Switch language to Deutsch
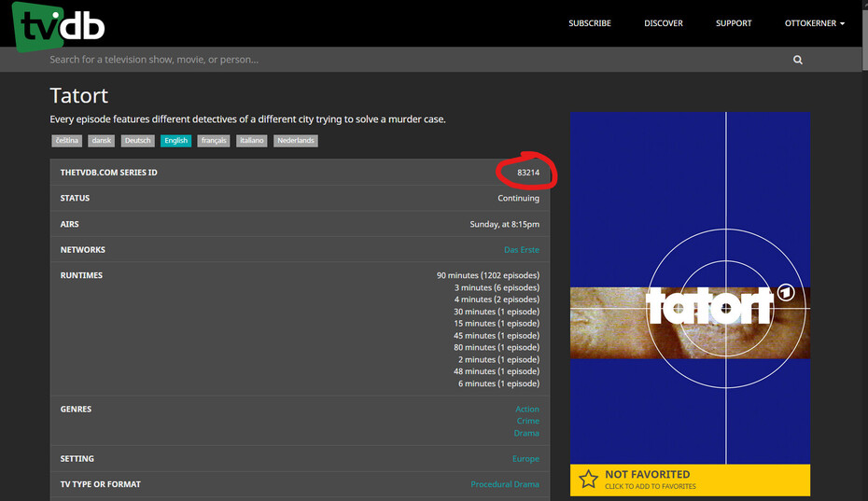The height and width of the screenshot is (501, 868). (x=138, y=141)
